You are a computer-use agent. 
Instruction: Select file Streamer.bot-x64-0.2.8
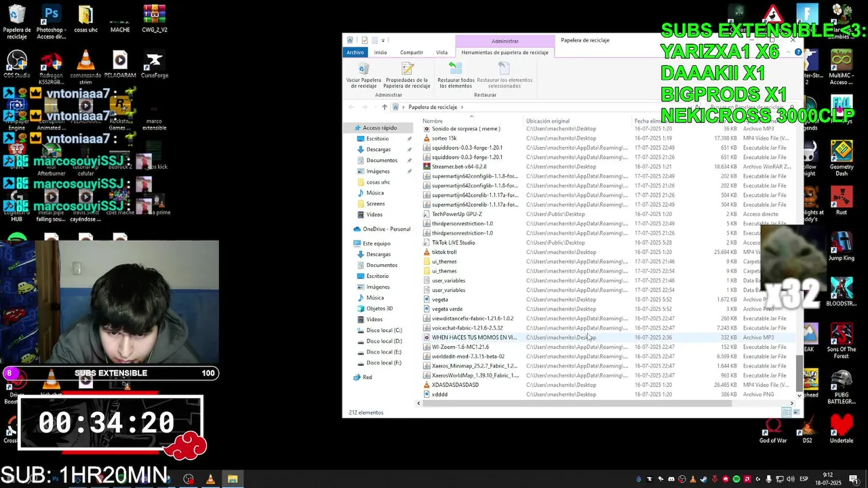tap(459, 167)
